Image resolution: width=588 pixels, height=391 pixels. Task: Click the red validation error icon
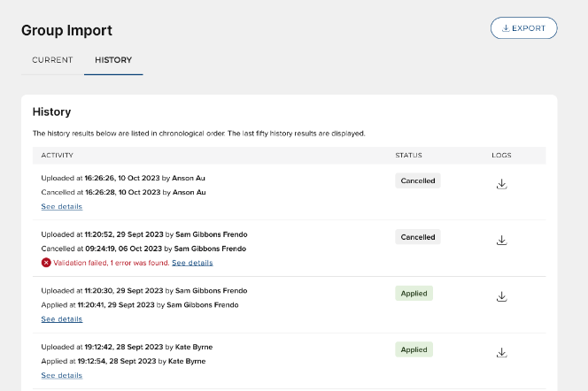(45, 263)
